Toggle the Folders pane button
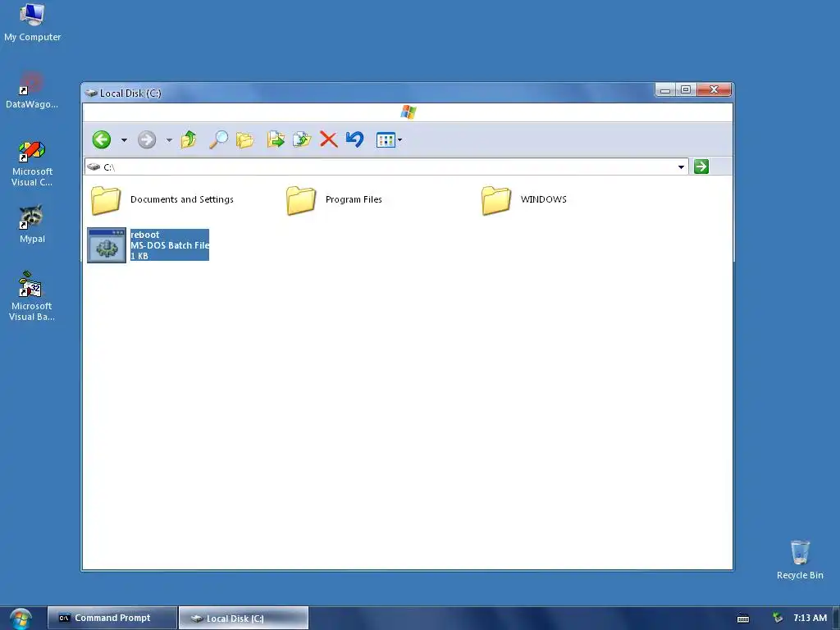Image resolution: width=840 pixels, height=630 pixels. (x=244, y=139)
